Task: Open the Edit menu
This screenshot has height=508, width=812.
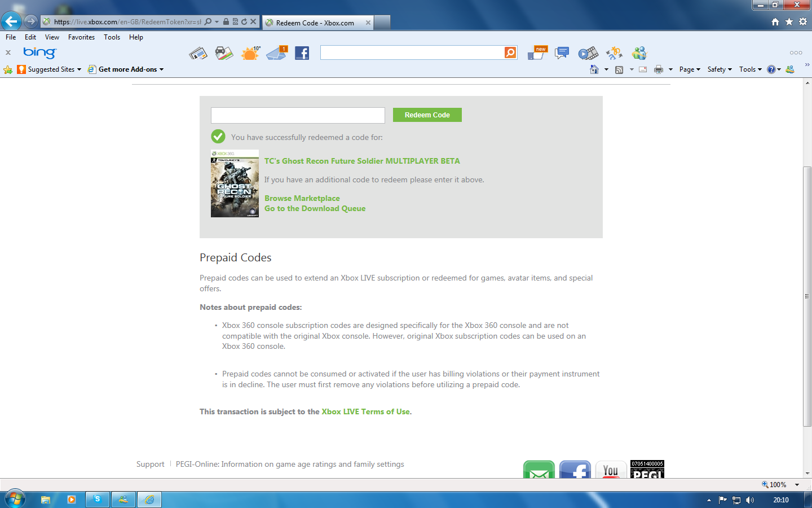Action: 30,37
